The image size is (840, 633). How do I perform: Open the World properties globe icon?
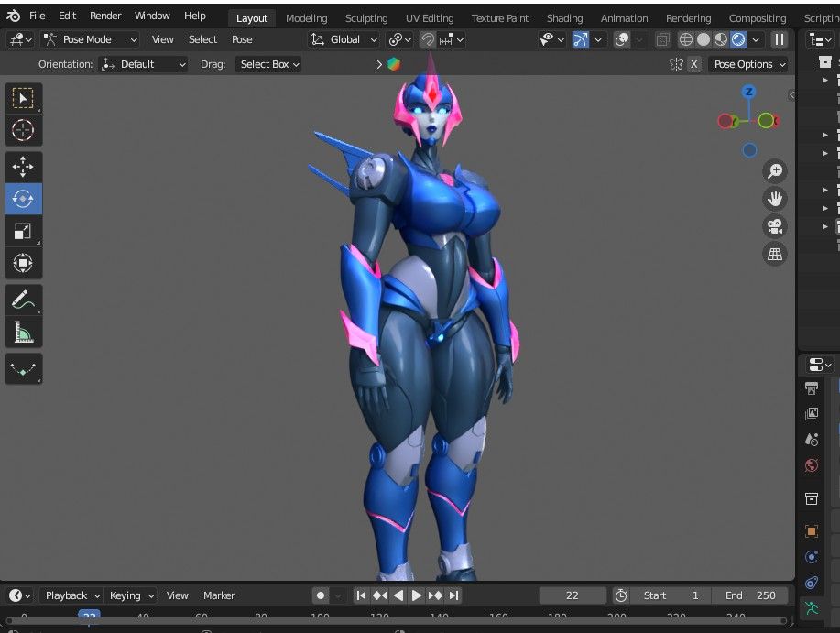(811, 465)
